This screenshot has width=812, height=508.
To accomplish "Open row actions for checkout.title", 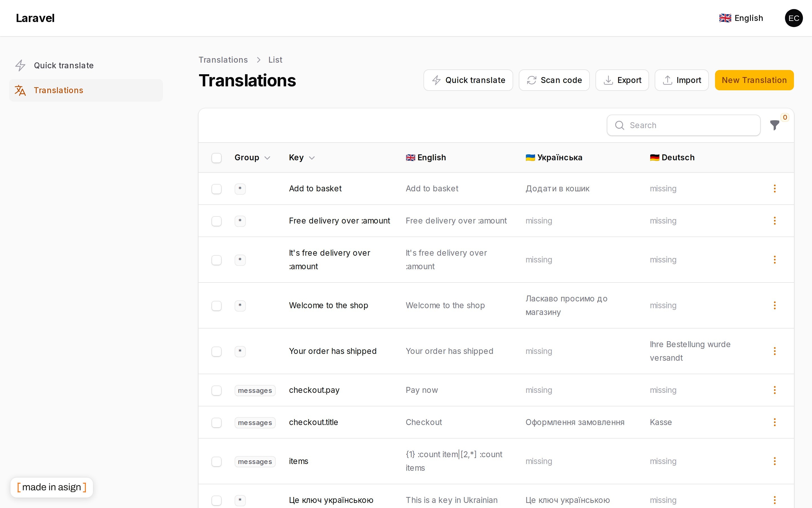I will coord(775,422).
